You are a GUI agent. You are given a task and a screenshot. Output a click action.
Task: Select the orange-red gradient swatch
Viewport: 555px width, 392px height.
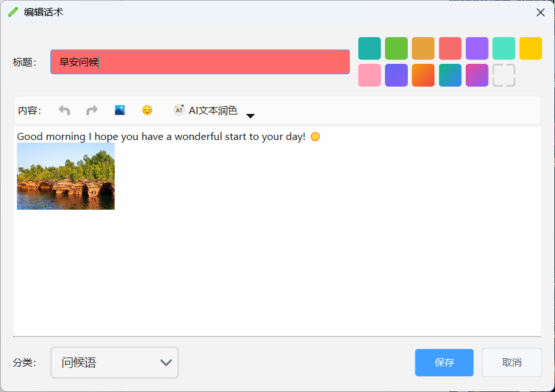pos(423,75)
